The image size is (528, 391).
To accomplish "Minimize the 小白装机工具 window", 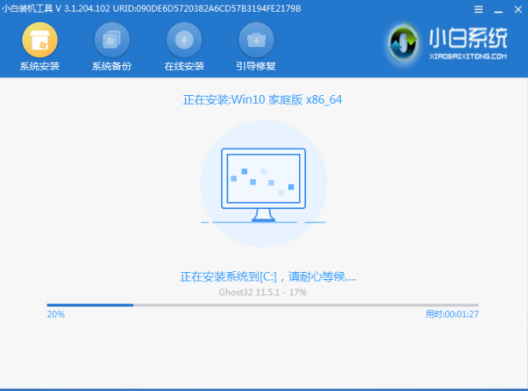I will (498, 11).
